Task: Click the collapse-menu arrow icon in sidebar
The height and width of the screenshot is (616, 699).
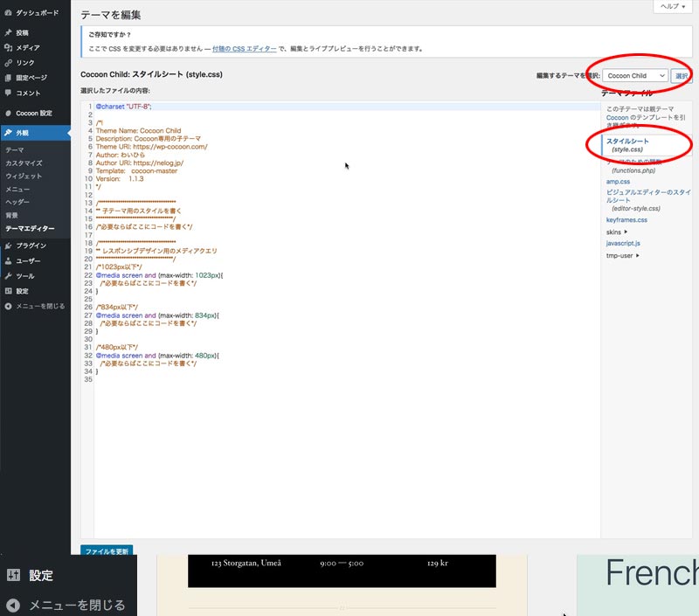Action: (8, 306)
